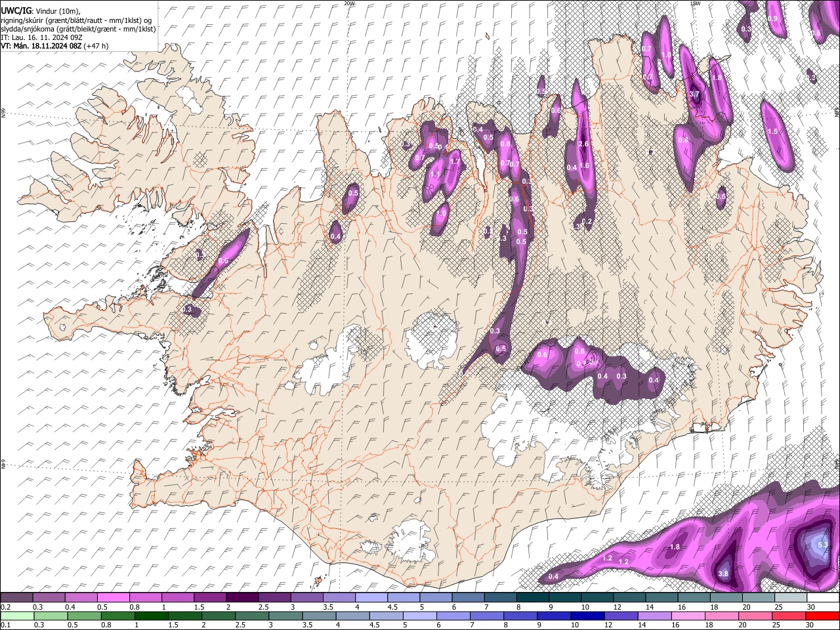Viewport: 840px width, 630px height.
Task: Click the 5.3 precipitation value offshore southeast
Action: click(824, 545)
